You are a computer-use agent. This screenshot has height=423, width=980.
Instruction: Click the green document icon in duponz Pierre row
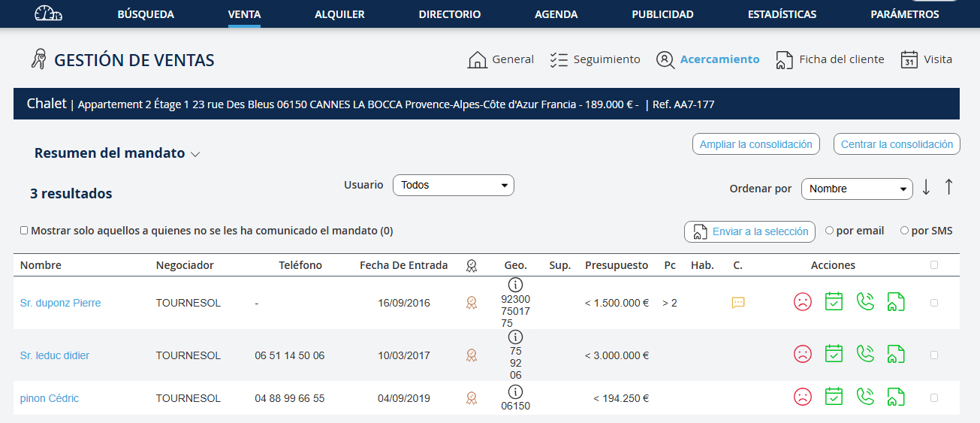point(895,302)
